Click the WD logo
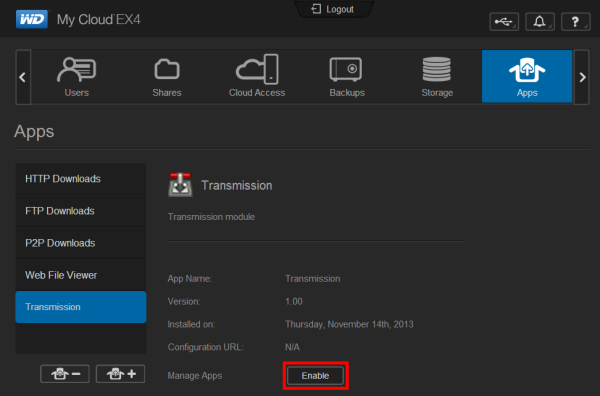The width and height of the screenshot is (600, 396). click(32, 19)
